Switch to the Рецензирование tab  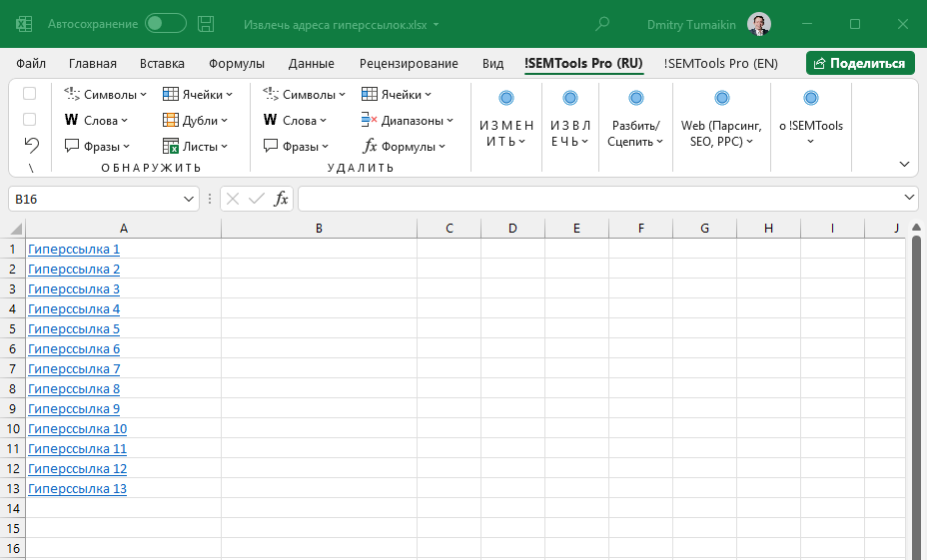tap(409, 63)
